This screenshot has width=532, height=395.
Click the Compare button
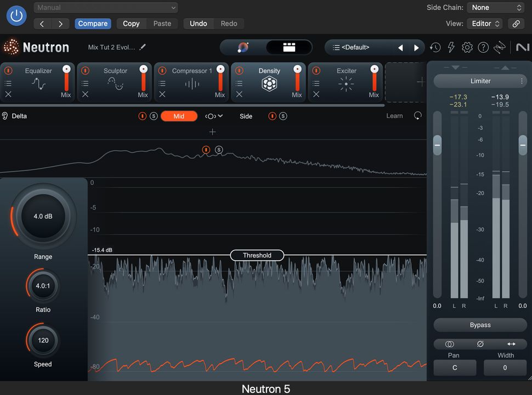93,24
